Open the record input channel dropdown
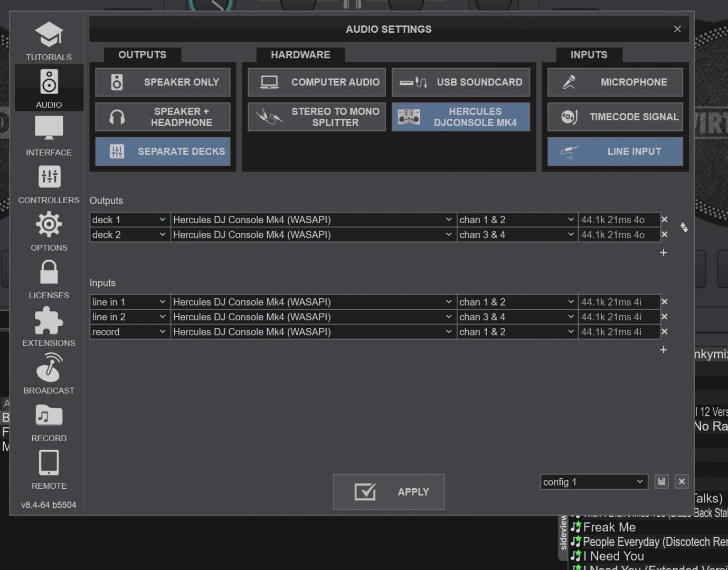The image size is (728, 570). pos(517,332)
